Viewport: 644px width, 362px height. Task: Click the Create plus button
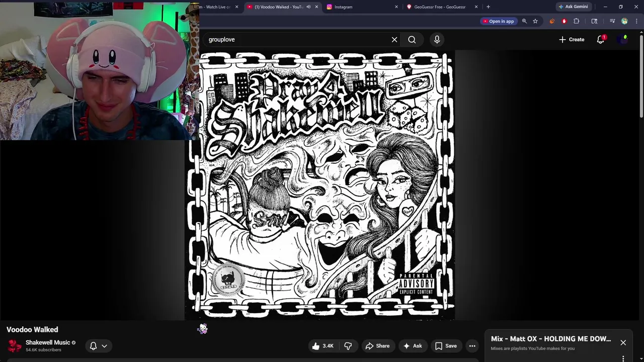(572, 40)
